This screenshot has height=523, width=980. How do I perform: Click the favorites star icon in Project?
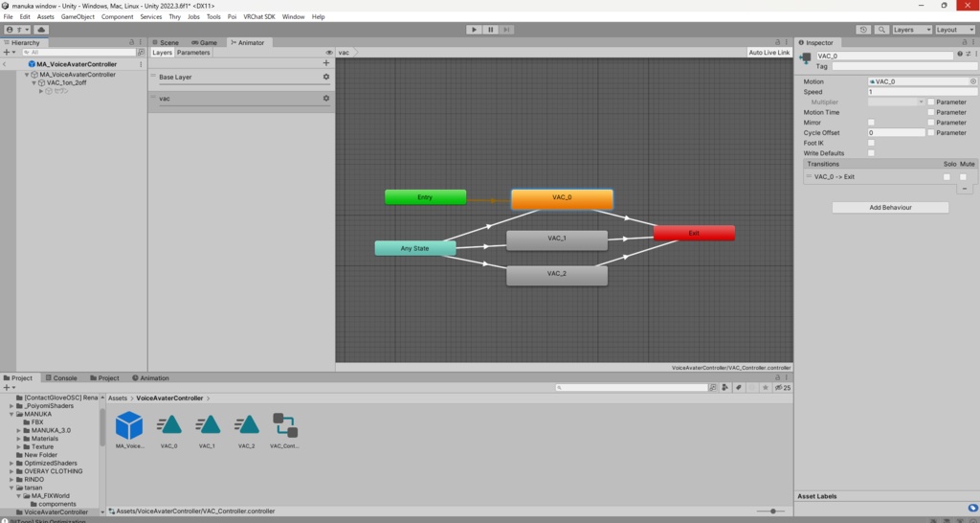[x=765, y=388]
